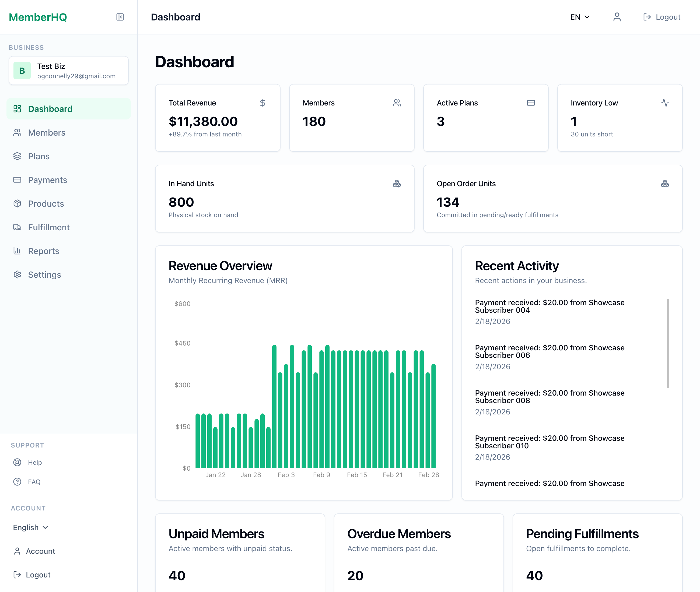Screen dimensions: 700x592
Task: Open the Payments section icon
Action: [x=17, y=180]
